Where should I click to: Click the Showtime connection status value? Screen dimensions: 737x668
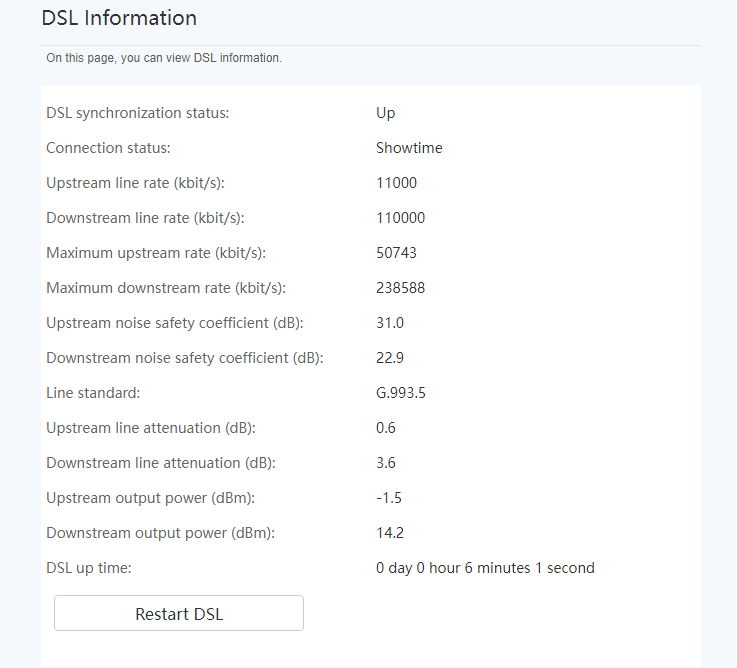click(409, 148)
